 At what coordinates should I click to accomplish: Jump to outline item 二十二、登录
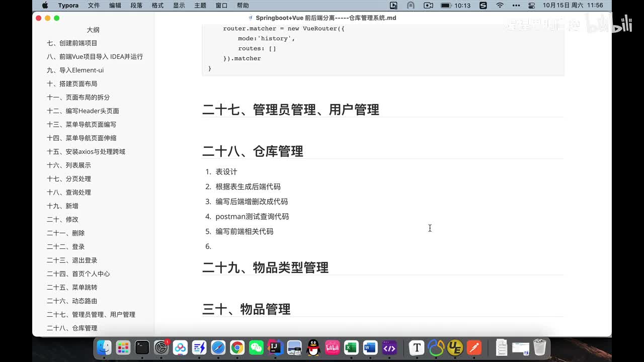coord(66,247)
